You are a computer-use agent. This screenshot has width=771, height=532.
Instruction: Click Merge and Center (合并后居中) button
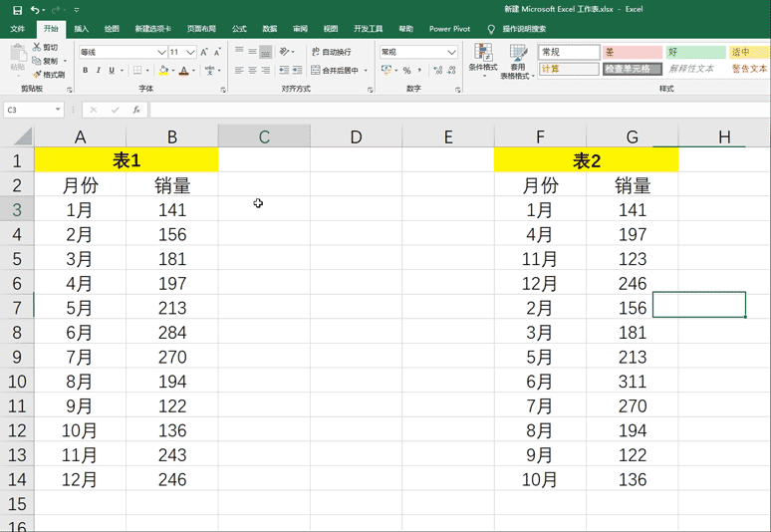[x=338, y=71]
